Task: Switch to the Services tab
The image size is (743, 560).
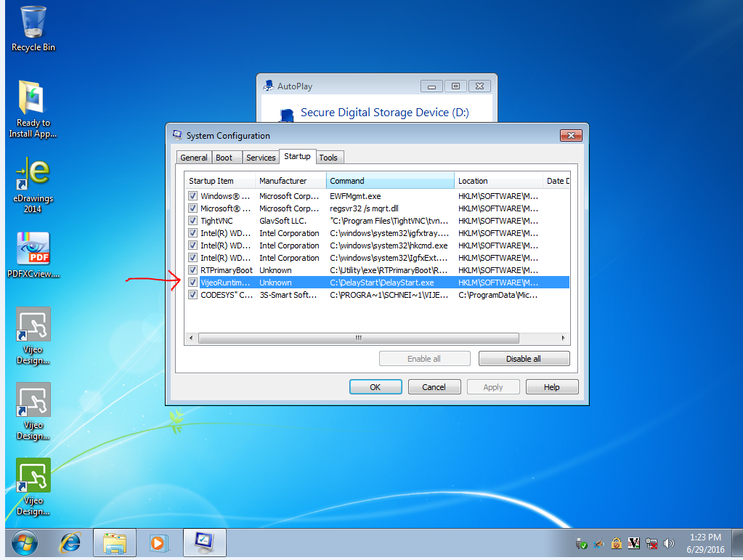Action: pyautogui.click(x=261, y=158)
